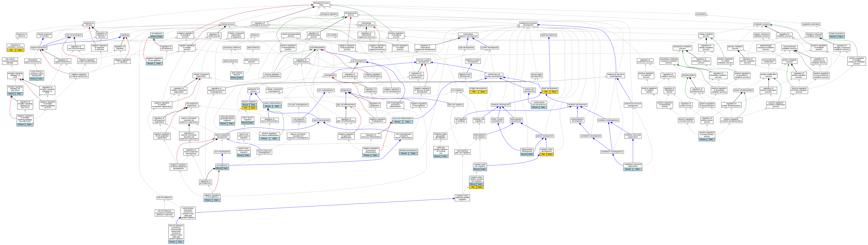Click the 'cell adhesion' node
Screen dimensions: 868x245
pyautogui.click(x=157, y=35)
